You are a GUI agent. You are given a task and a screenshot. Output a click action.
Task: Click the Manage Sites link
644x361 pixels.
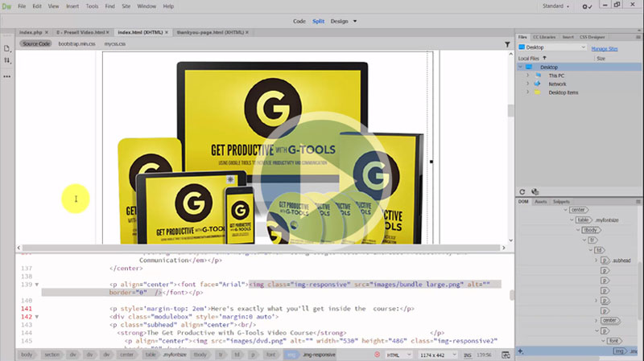point(605,48)
